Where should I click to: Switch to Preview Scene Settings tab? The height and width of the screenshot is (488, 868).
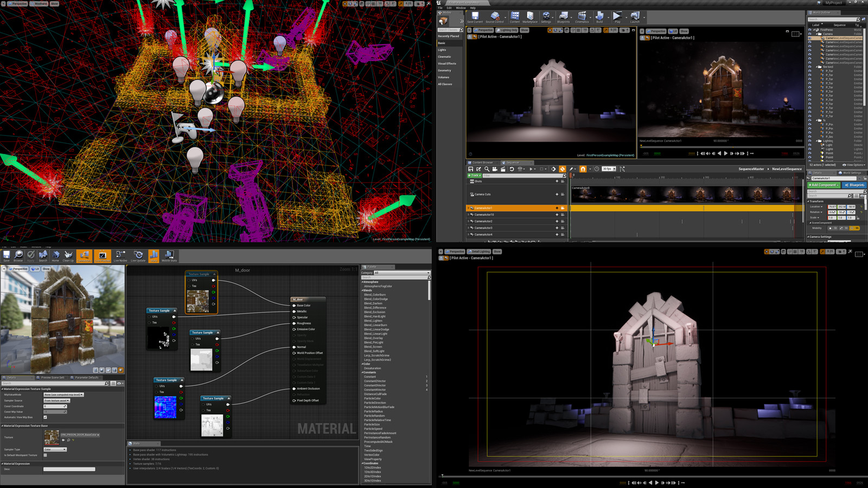pos(52,377)
